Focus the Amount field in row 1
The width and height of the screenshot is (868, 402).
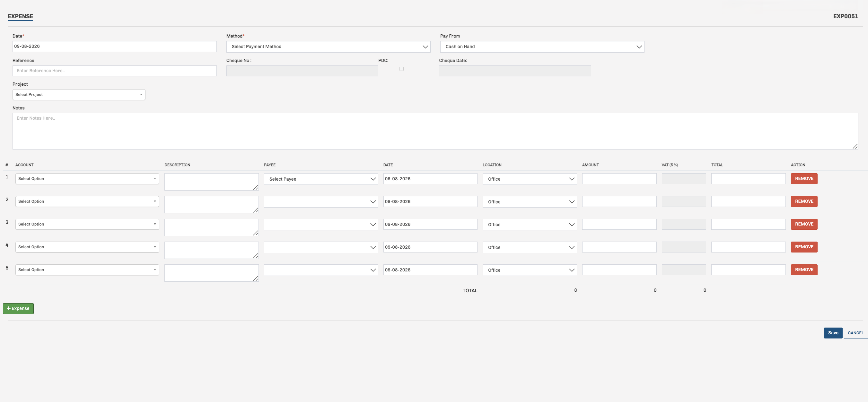[619, 179]
